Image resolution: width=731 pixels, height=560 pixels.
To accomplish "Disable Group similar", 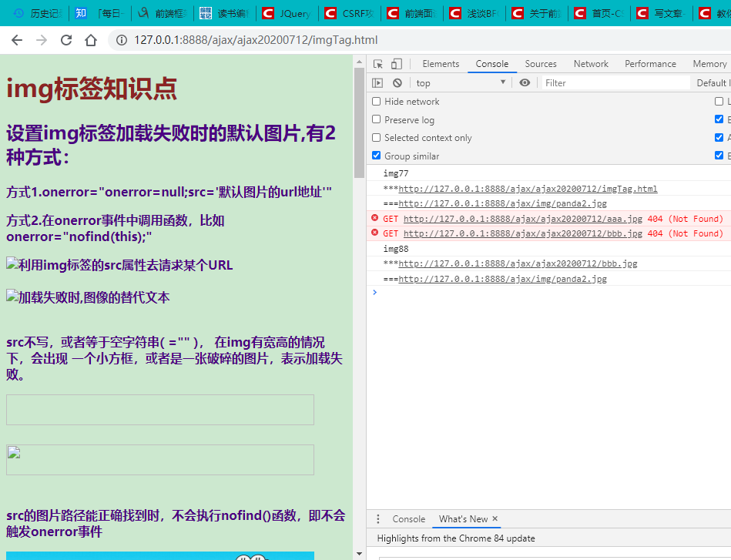I will (377, 156).
